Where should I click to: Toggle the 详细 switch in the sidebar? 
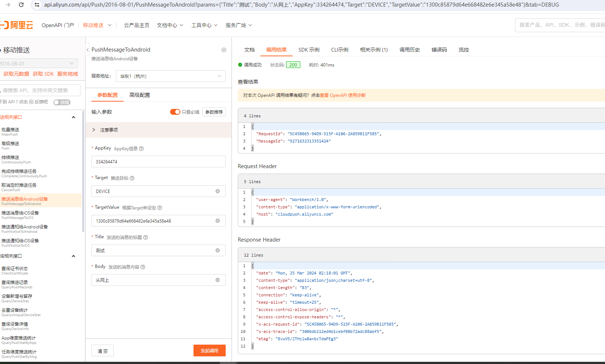[x=62, y=102]
